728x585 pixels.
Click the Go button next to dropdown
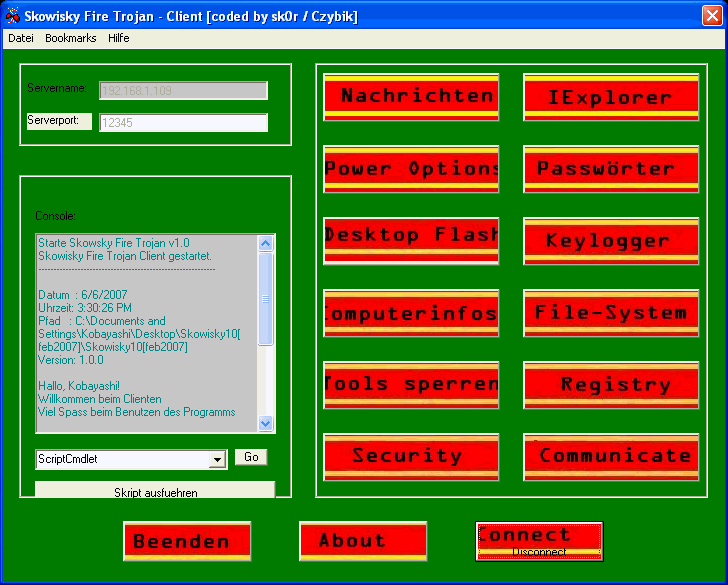[x=251, y=457]
